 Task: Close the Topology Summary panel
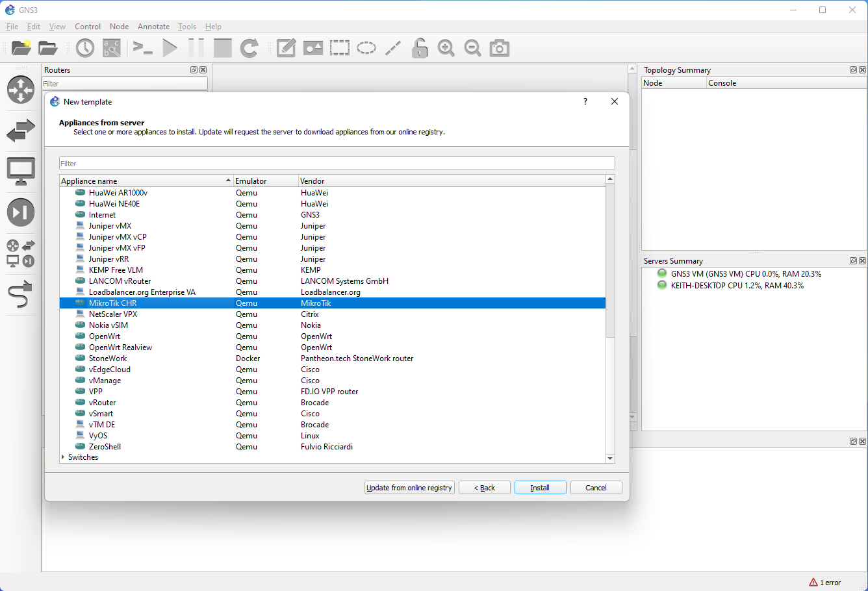pyautogui.click(x=863, y=69)
